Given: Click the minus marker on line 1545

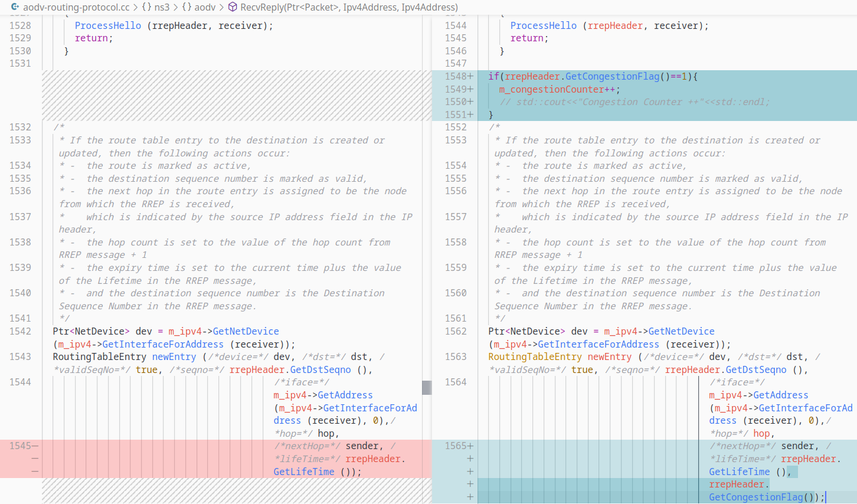Looking at the screenshot, I should [x=35, y=446].
